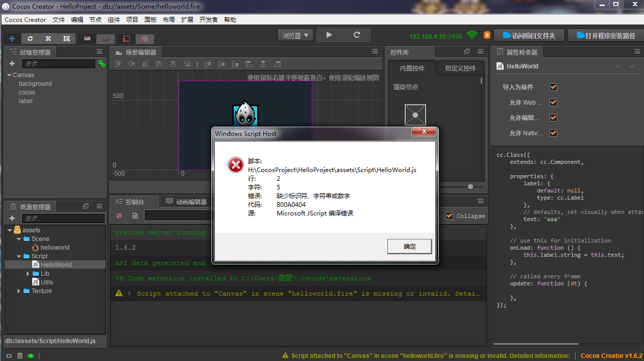Collapse the Script folder
The image size is (644, 361).
pos(19,256)
